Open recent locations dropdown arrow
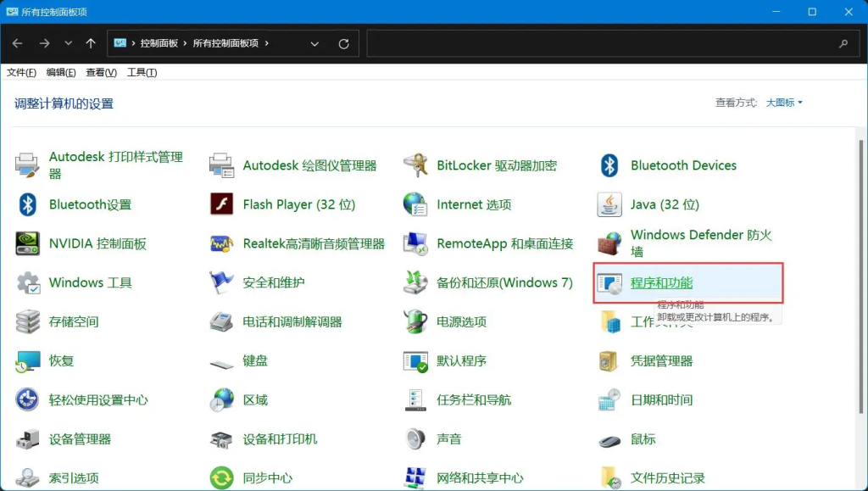Image resolution: width=868 pixels, height=491 pixels. pos(68,43)
